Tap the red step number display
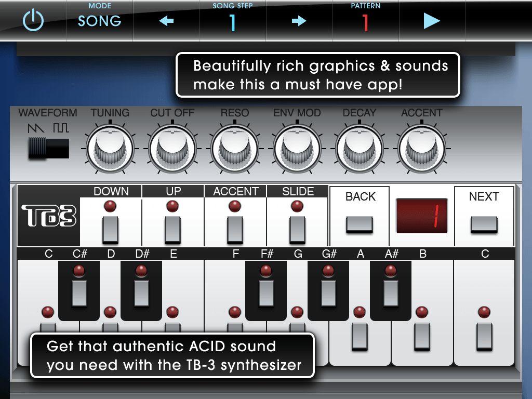Image resolution: width=532 pixels, height=399 pixels. 422,216
